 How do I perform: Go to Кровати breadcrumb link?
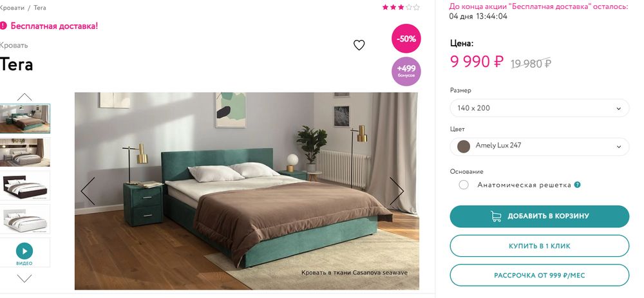click(x=12, y=8)
